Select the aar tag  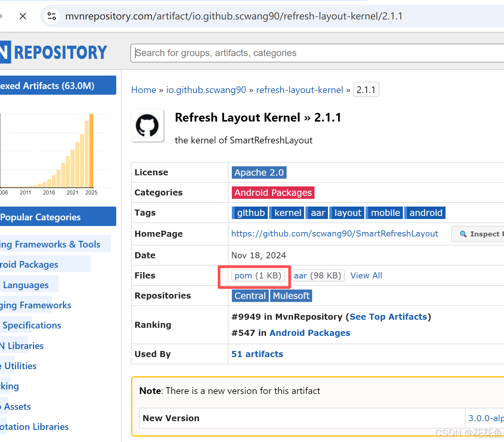point(317,213)
